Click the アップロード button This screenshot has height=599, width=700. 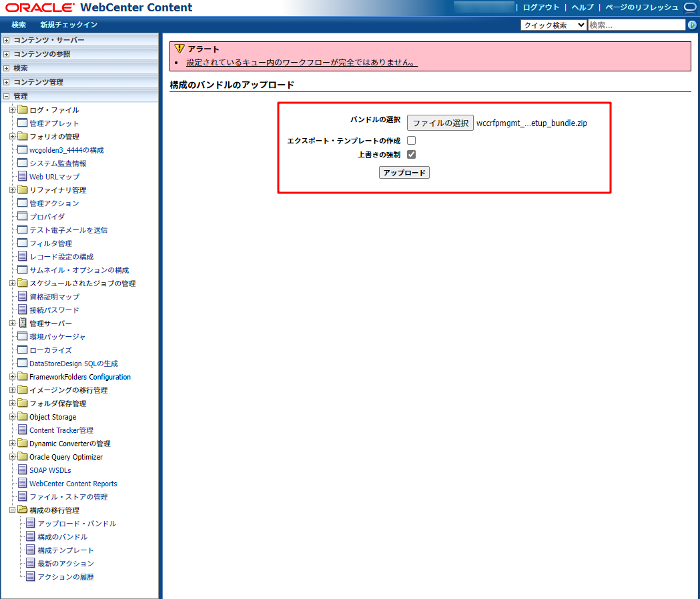404,172
